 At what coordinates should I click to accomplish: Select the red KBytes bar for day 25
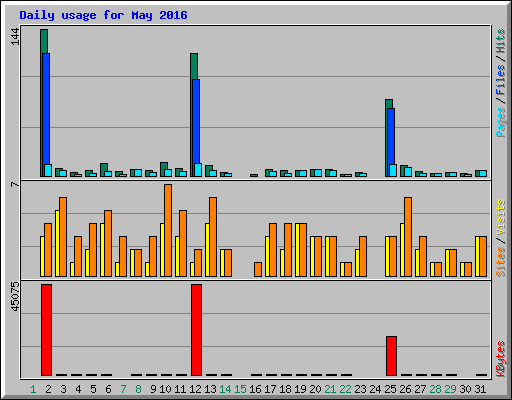(x=391, y=356)
